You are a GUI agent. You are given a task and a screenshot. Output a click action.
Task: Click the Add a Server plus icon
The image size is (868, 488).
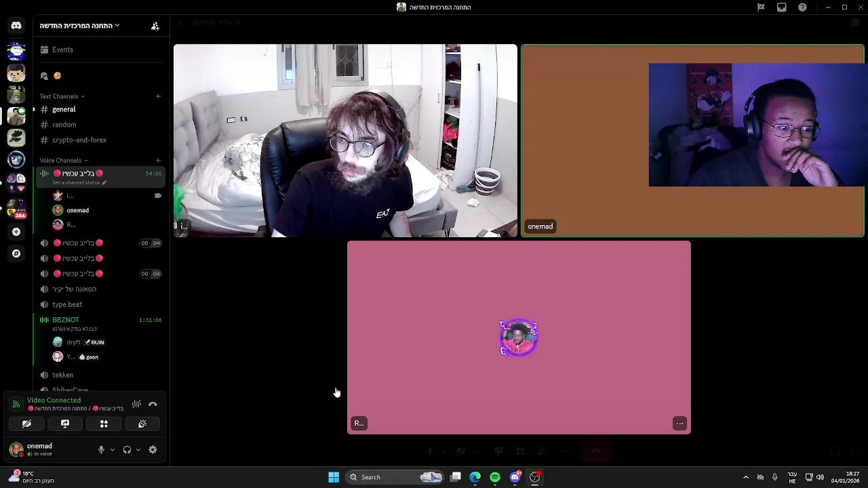point(16,232)
